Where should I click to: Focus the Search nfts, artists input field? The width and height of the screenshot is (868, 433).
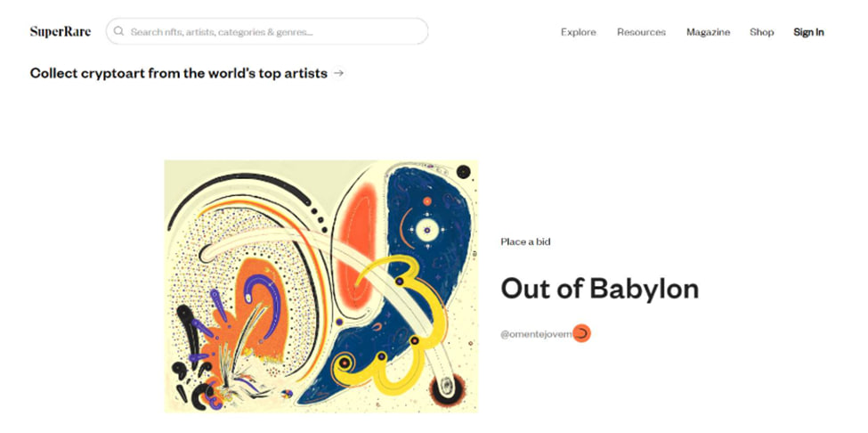(267, 31)
